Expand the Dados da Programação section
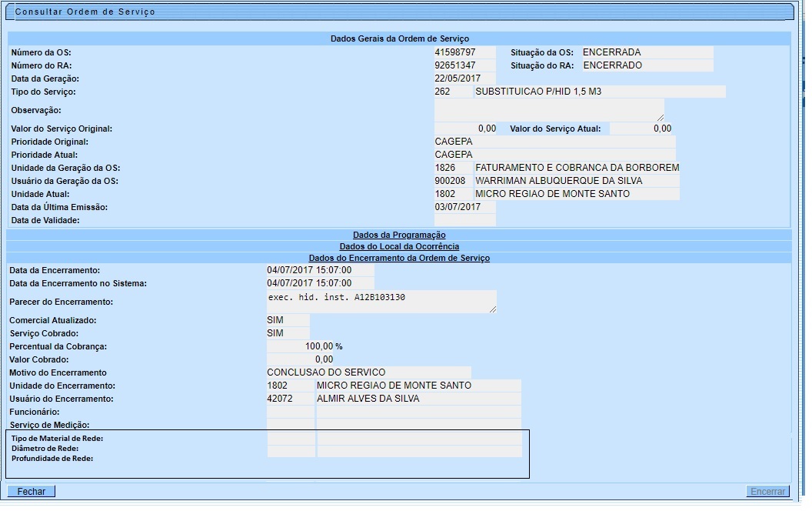Screen dimensions: 812x511 (399, 235)
